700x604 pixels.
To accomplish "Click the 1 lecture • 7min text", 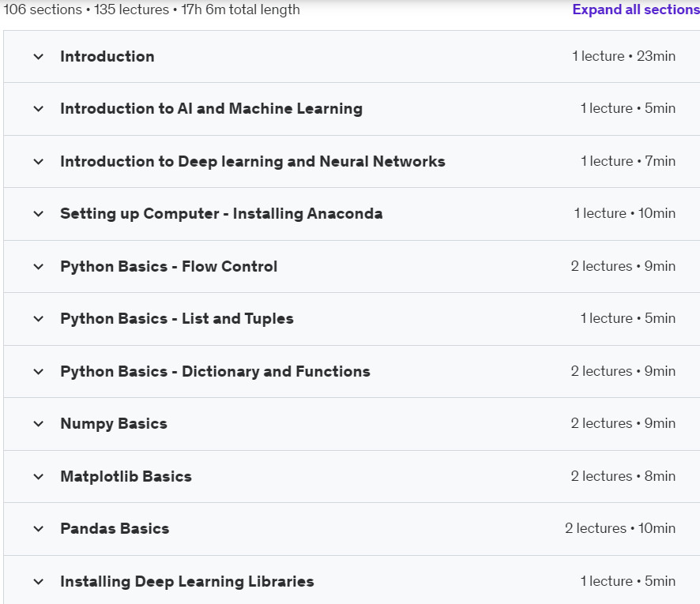I will (627, 161).
